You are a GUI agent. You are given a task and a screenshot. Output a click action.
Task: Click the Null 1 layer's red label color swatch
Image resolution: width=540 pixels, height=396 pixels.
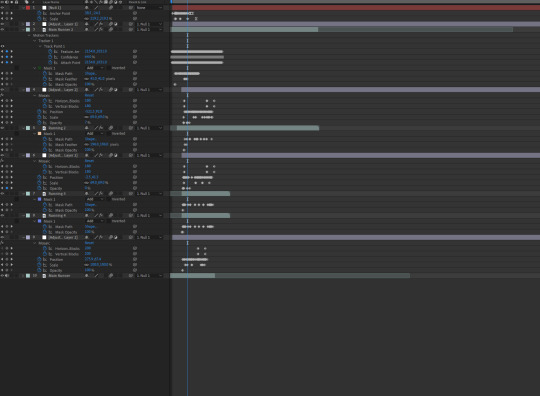(28, 8)
